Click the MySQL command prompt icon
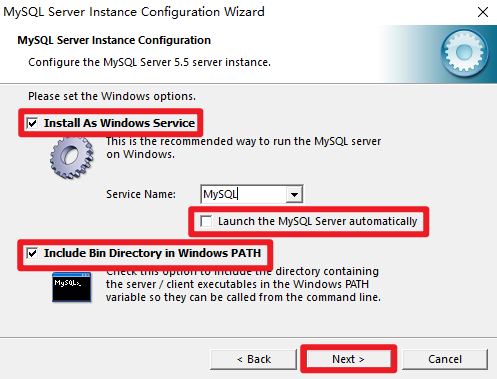This screenshot has width=497, height=379. (71, 287)
